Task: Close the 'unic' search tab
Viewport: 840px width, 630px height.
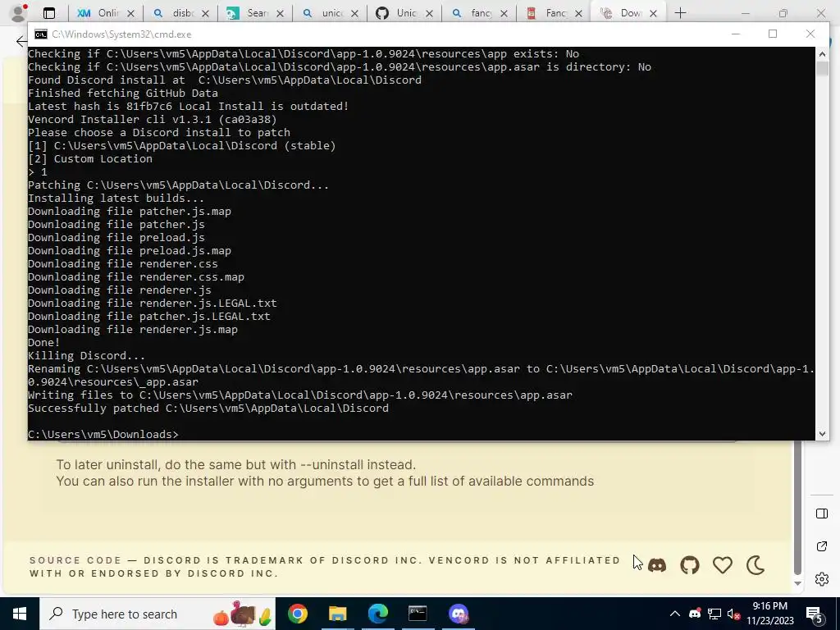Action: pos(354,13)
